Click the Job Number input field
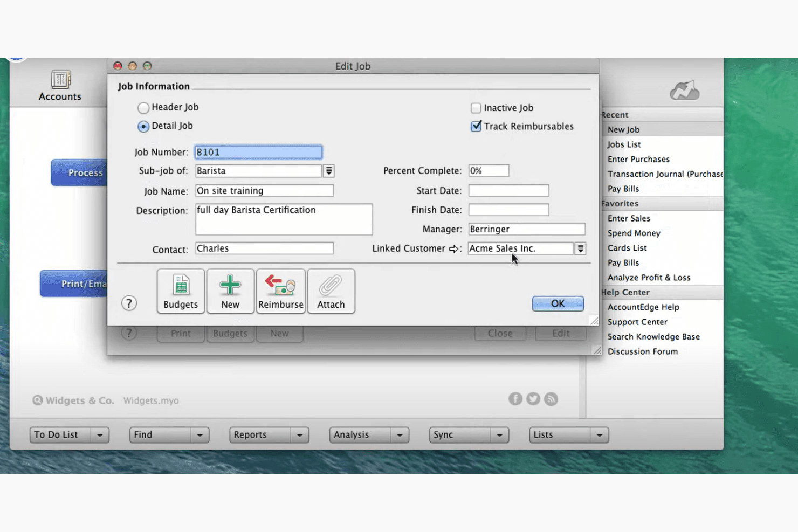The image size is (798, 532). (259, 152)
